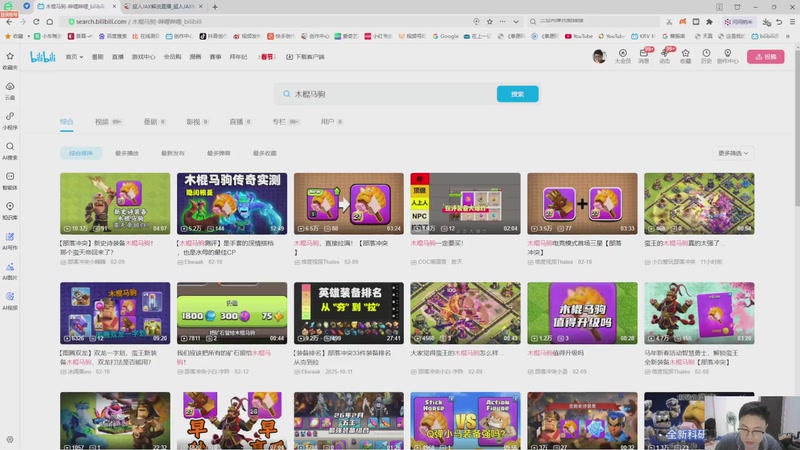Bookmark page with address bar star
800x450 pixels.
pos(490,21)
